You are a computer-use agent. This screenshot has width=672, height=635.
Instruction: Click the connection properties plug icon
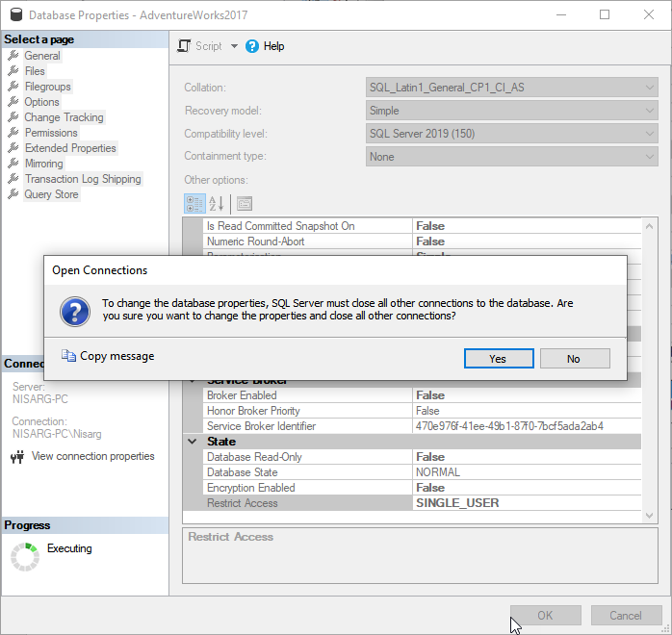[17, 457]
